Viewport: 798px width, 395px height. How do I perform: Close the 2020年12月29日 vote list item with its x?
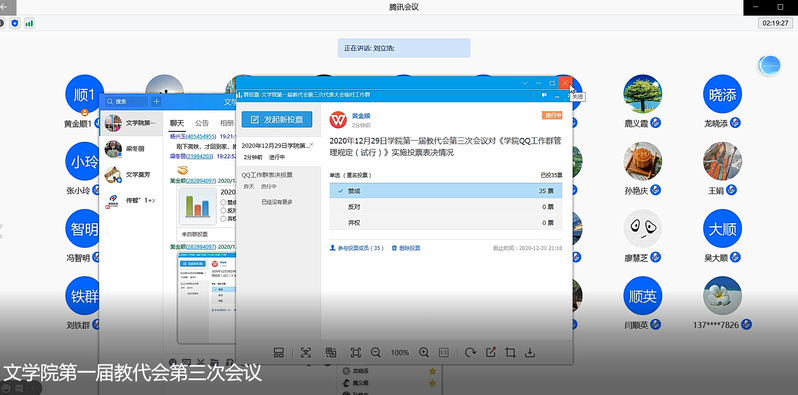click(x=312, y=145)
